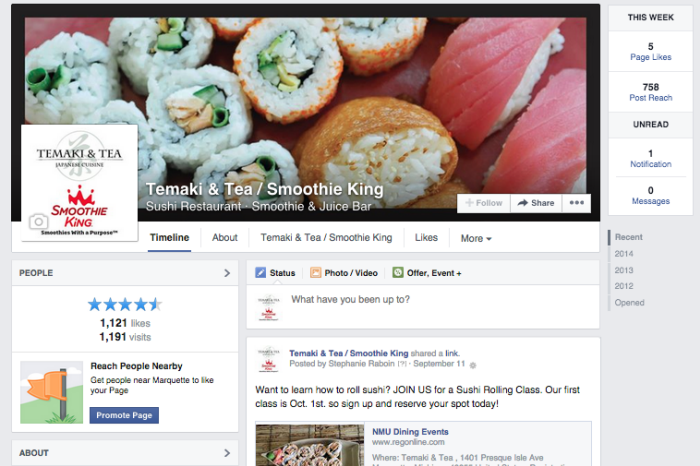Expand the People section chevron
This screenshot has height=466, width=700.
pyautogui.click(x=227, y=273)
